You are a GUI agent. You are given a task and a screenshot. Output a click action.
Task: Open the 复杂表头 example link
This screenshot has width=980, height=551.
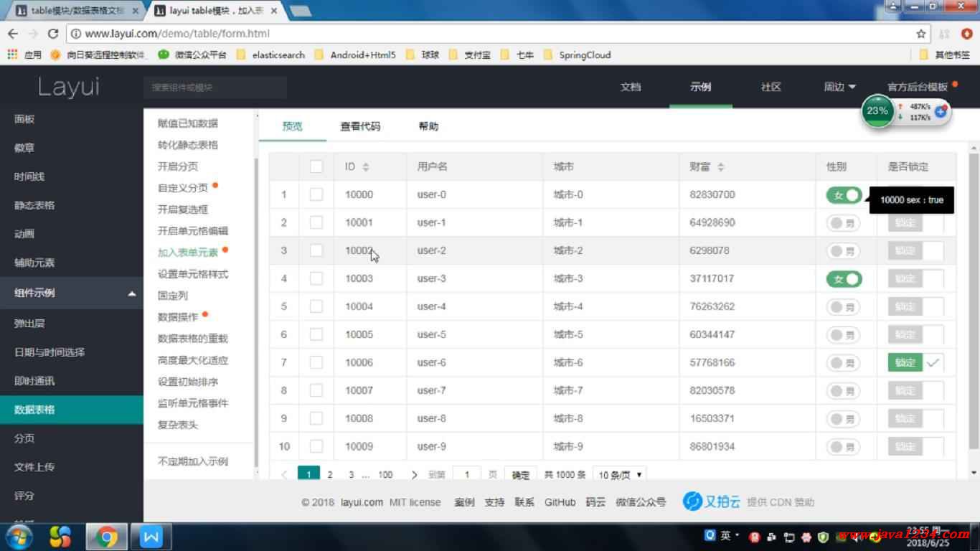click(x=178, y=425)
